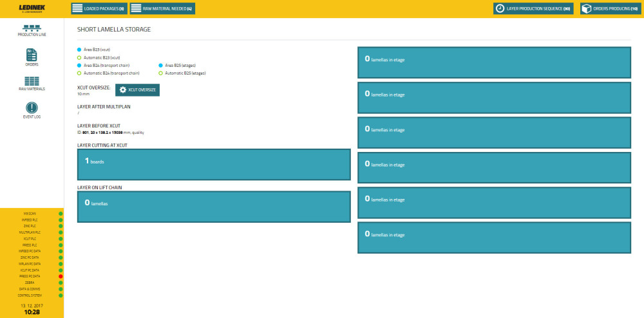Click the red Press PC Data status light
This screenshot has height=318, width=644.
point(61,276)
